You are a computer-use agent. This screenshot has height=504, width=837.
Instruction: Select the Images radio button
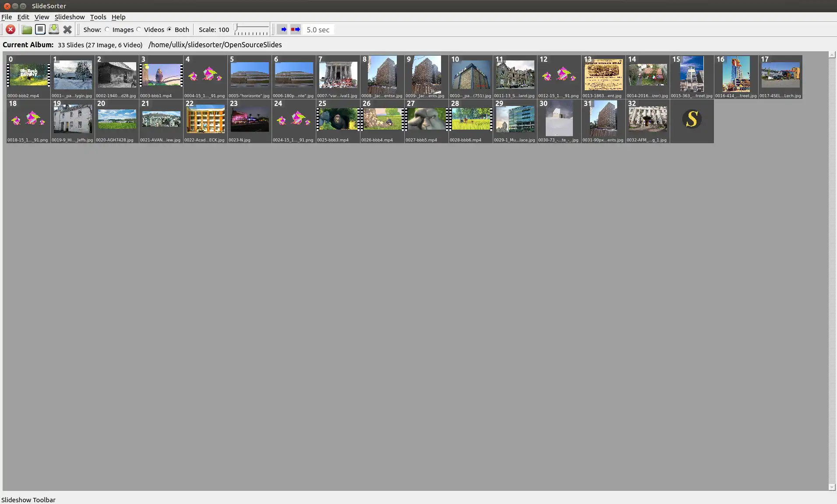(107, 29)
